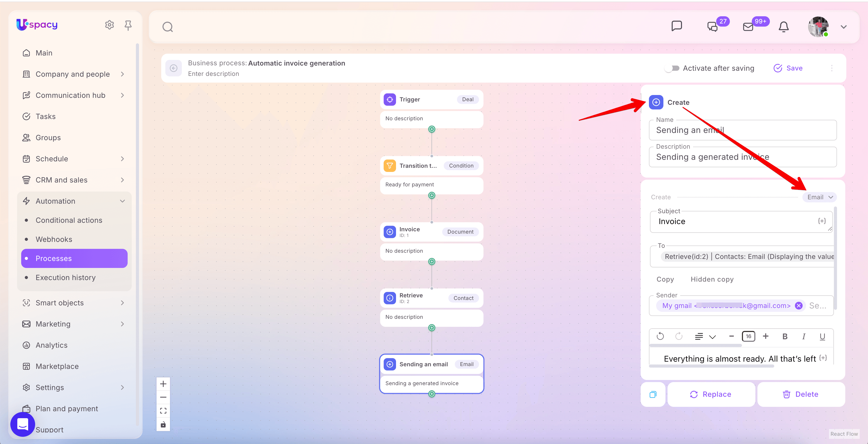
Task: Click the sidebar settings gear icon
Action: coord(109,25)
